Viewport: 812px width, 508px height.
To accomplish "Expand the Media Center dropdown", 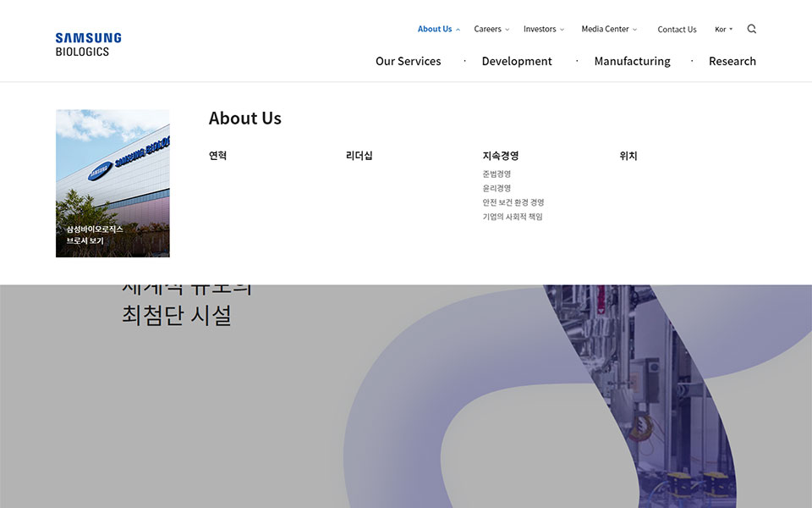I will coord(608,29).
